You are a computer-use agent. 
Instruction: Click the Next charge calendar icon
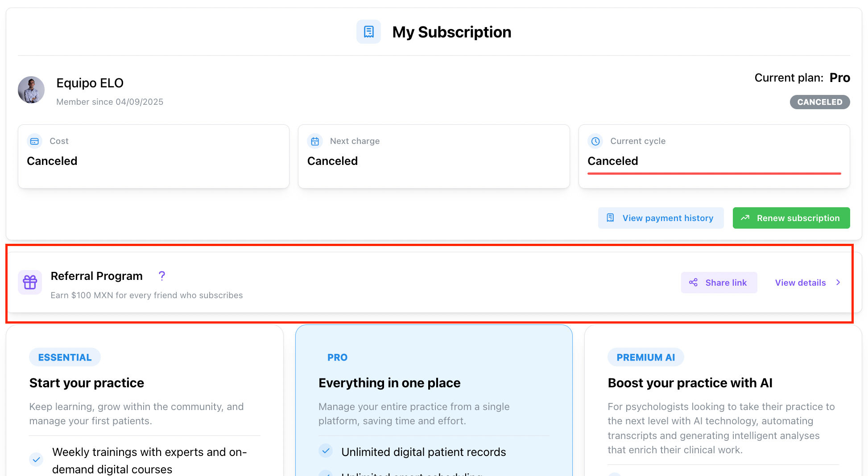315,141
